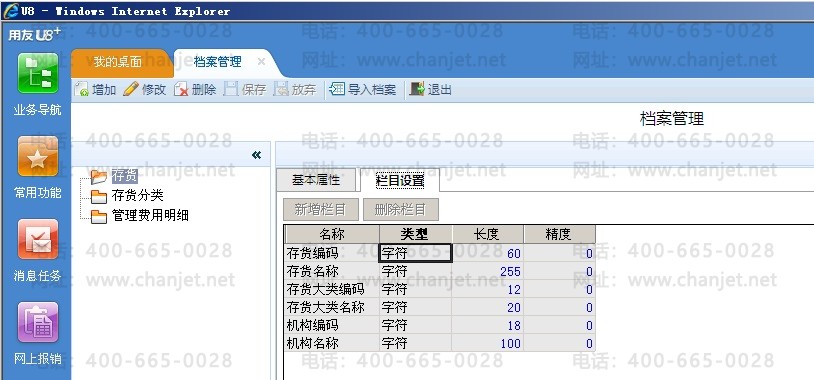Click the 退出 toolbar button
Screen dimensions: 814x380
(430, 89)
